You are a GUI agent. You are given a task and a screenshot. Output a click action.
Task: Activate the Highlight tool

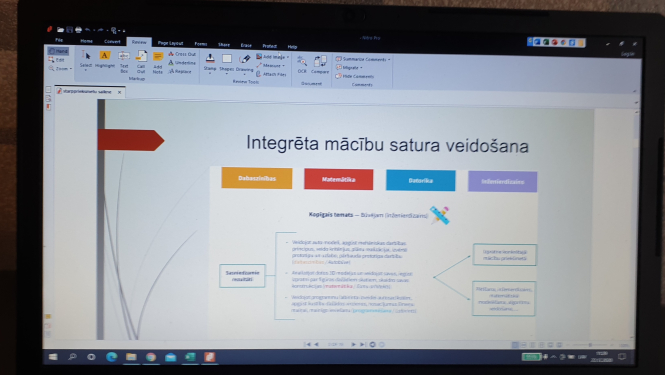pyautogui.click(x=105, y=60)
